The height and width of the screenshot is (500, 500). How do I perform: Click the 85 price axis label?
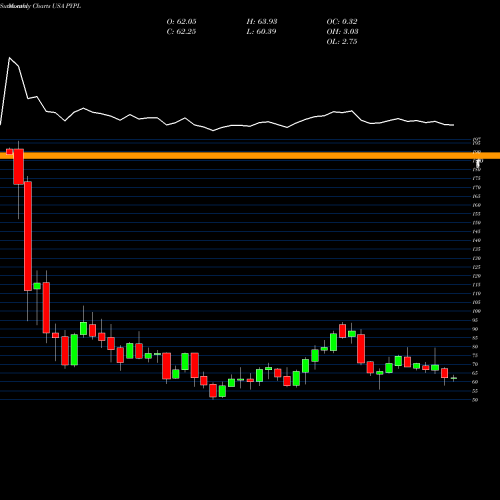coord(475,338)
